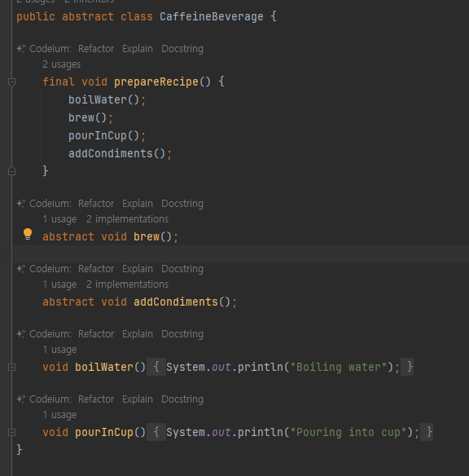Click Codeium sparkle icon above prepareRecipe
The height and width of the screenshot is (476, 469).
21,49
